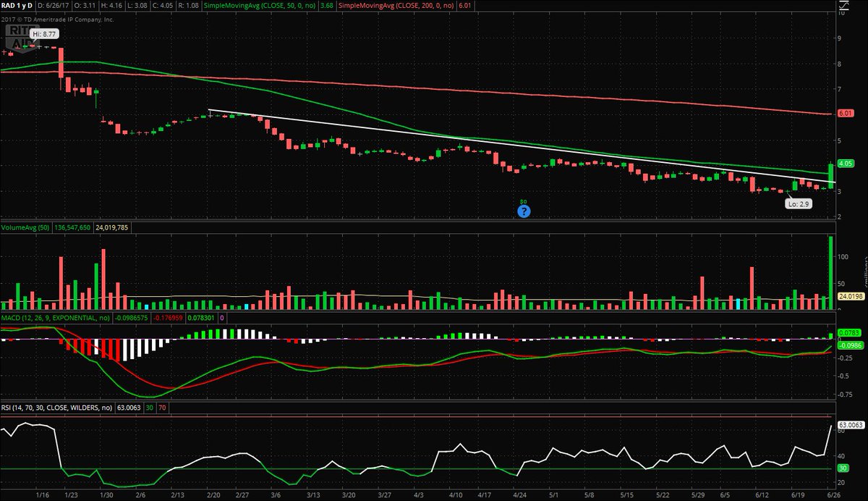Click the white descending trendline drawing
The image size is (868, 501).
coord(522,146)
